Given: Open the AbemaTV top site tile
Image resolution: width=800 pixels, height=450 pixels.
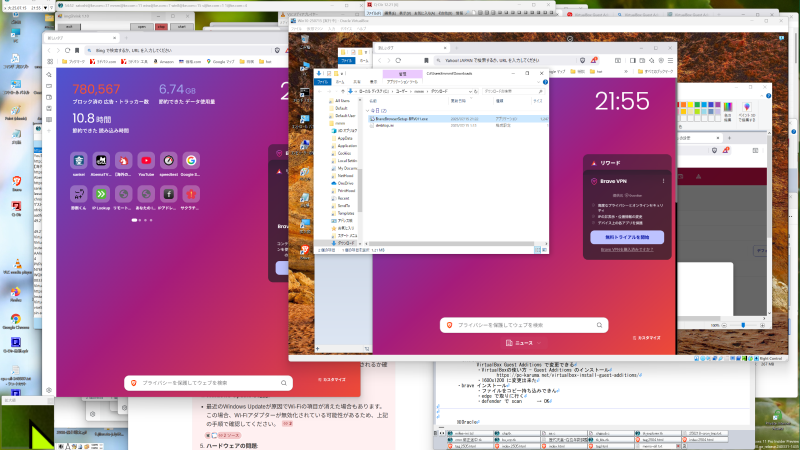Looking at the screenshot, I should [x=101, y=161].
